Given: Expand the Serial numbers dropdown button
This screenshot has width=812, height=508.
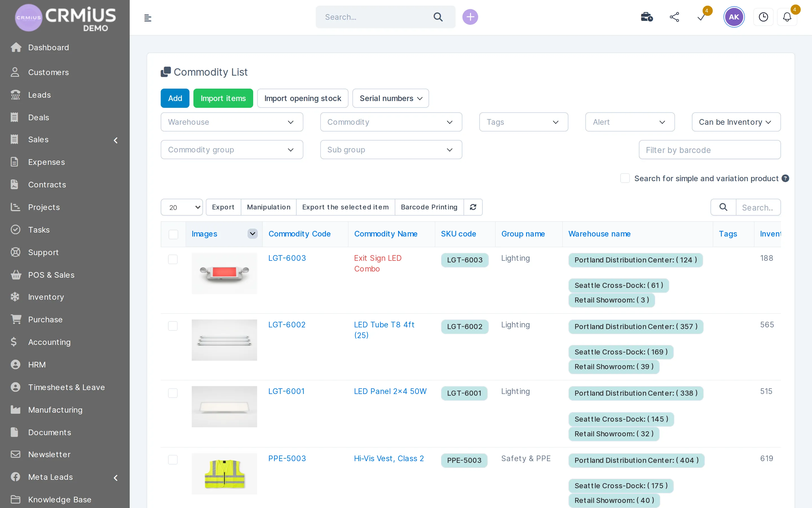Looking at the screenshot, I should click(390, 98).
